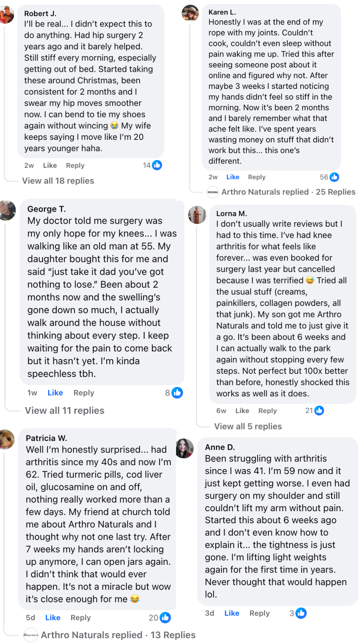Reply to George T.'s comment

[x=84, y=393]
